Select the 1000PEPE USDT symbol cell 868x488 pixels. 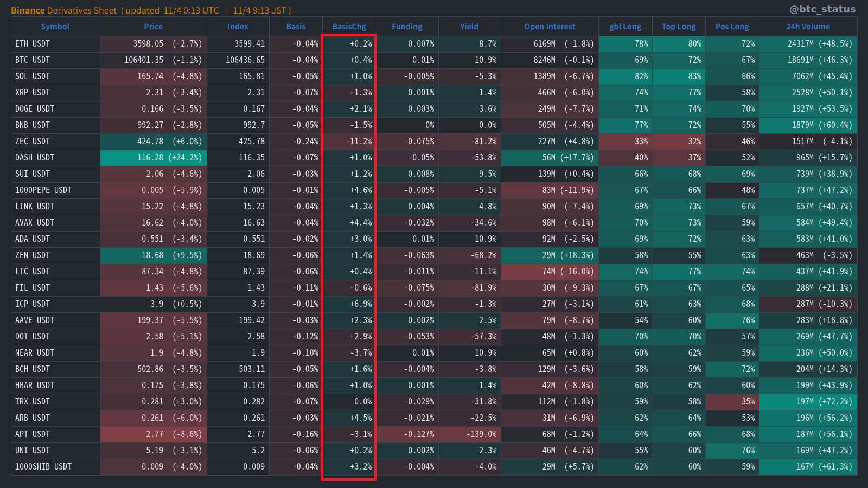43,190
